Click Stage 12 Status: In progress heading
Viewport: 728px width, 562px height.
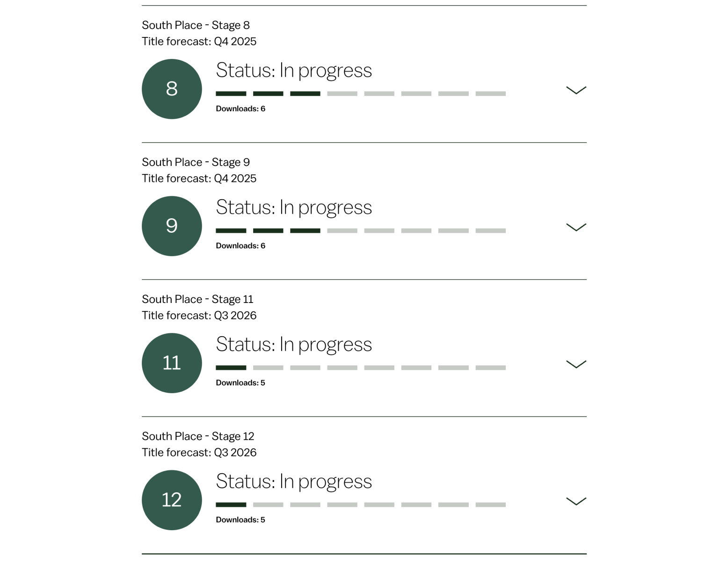click(294, 481)
